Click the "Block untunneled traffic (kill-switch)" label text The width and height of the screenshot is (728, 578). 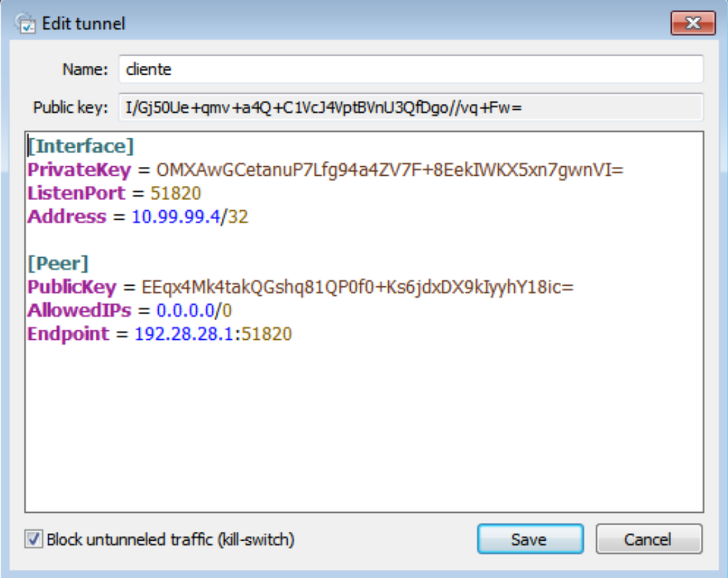(170, 540)
